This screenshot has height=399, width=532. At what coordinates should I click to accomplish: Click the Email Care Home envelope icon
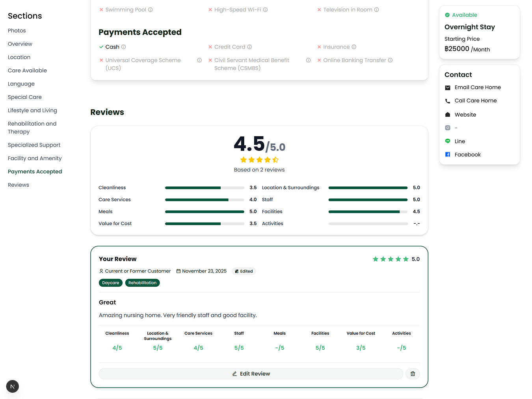448,88
